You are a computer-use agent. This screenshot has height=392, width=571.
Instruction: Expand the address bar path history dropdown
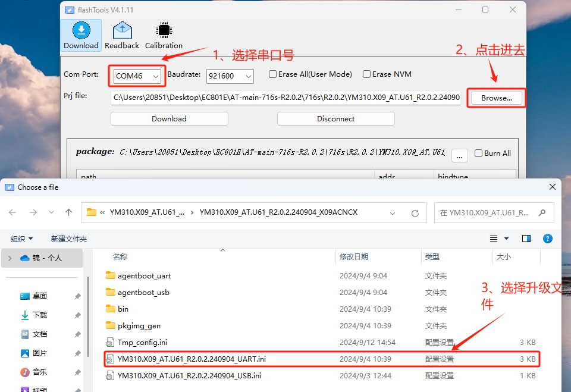tap(393, 212)
